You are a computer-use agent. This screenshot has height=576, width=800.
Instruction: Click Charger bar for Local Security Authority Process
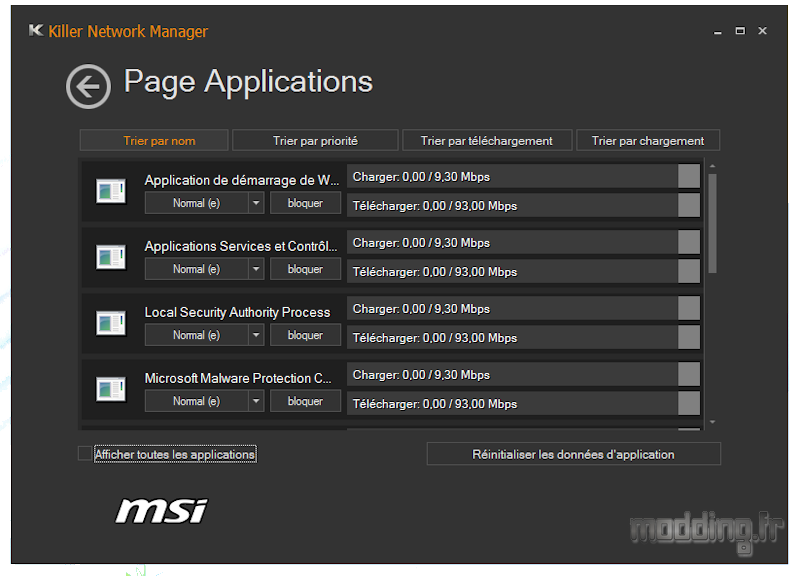[x=523, y=309]
